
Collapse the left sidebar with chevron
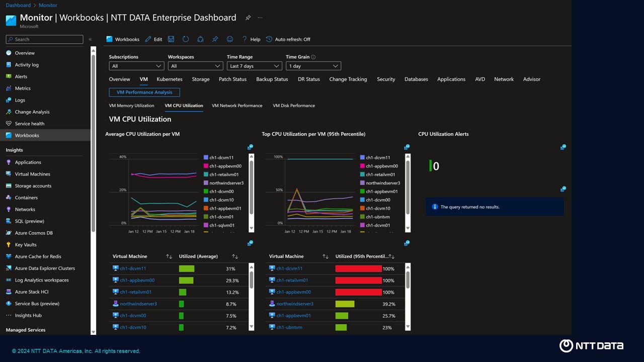pos(90,39)
